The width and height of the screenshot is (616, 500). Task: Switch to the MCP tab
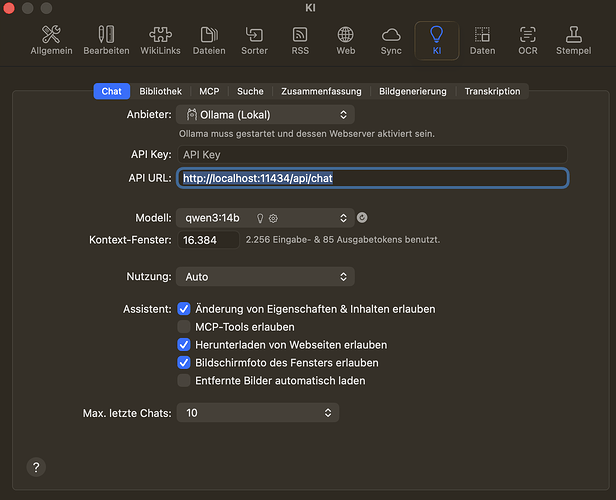click(209, 91)
